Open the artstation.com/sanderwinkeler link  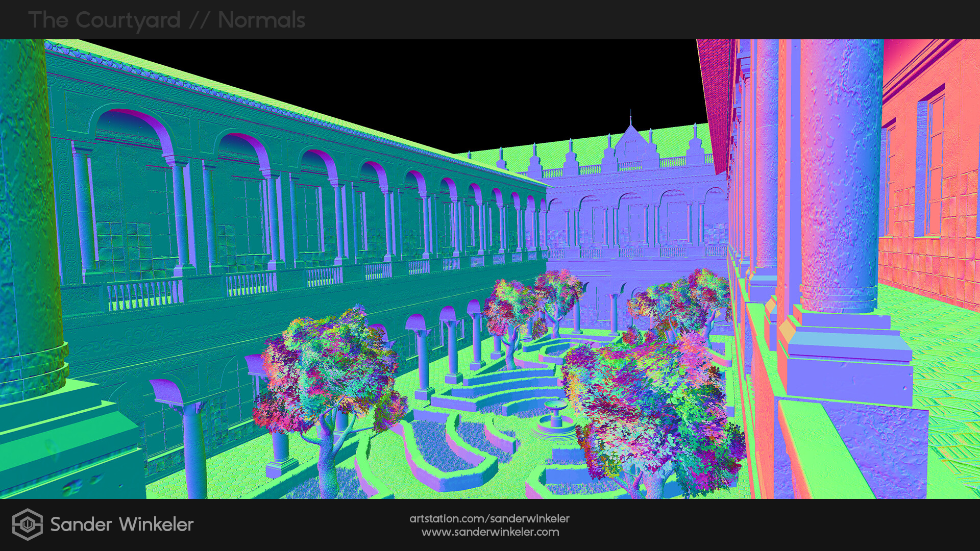pos(489,518)
